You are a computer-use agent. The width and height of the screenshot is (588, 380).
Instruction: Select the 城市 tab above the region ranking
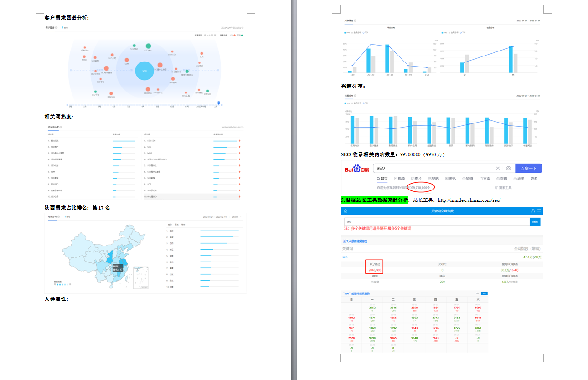(x=183, y=225)
